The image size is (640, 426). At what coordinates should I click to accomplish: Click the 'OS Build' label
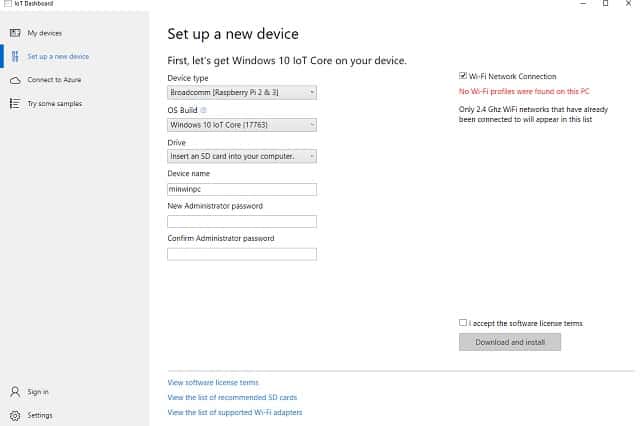(x=182, y=110)
